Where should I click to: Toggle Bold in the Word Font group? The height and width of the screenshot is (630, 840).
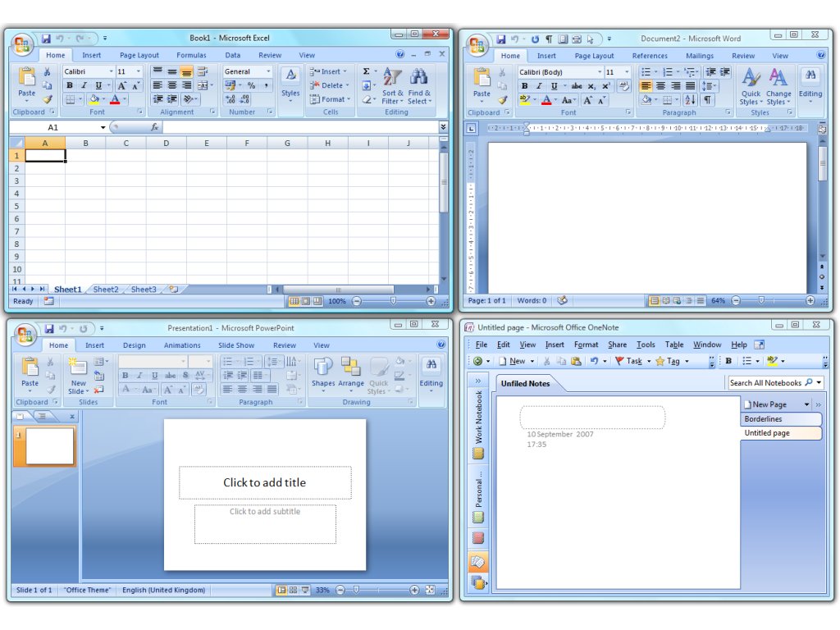tap(524, 85)
